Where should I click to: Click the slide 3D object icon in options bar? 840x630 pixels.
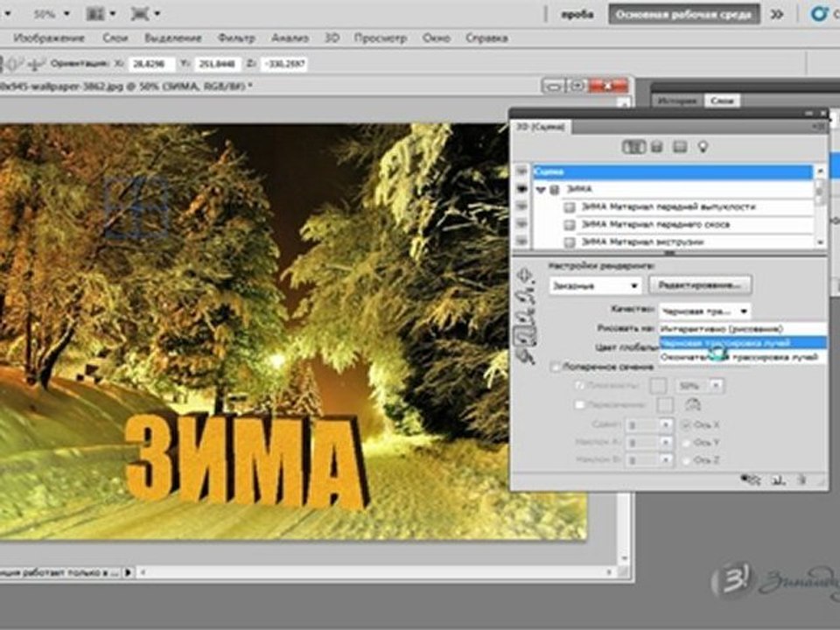coord(35,64)
